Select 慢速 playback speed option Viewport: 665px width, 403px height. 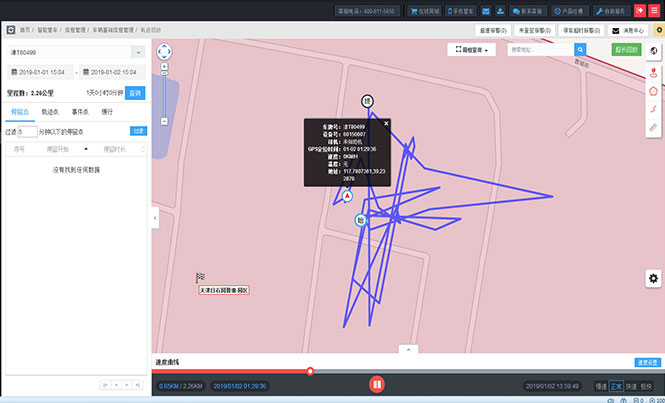tap(601, 385)
